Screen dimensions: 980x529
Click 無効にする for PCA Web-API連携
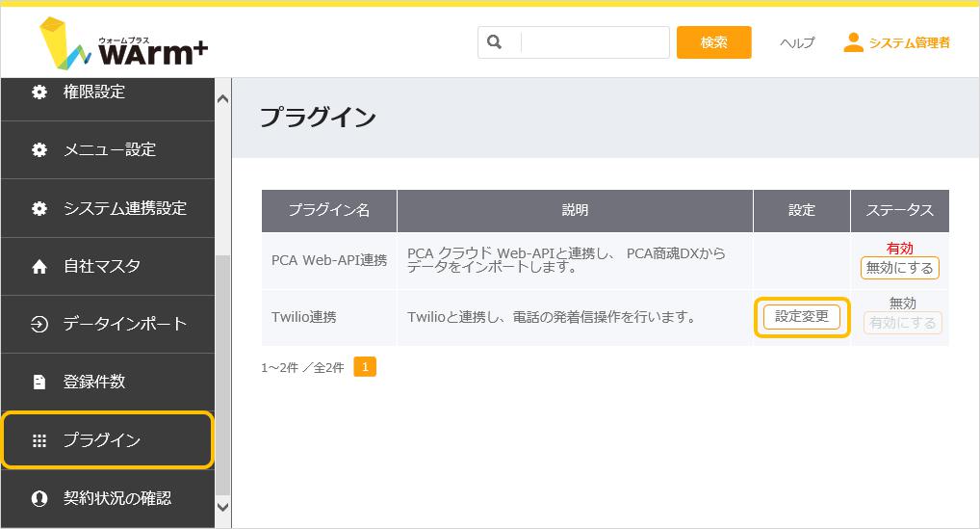point(900,268)
